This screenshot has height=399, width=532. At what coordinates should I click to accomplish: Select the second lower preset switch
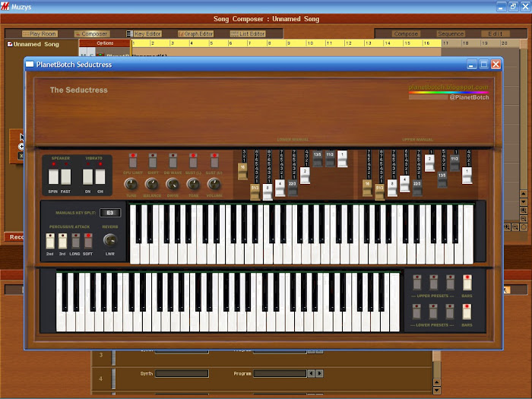pos(434,312)
